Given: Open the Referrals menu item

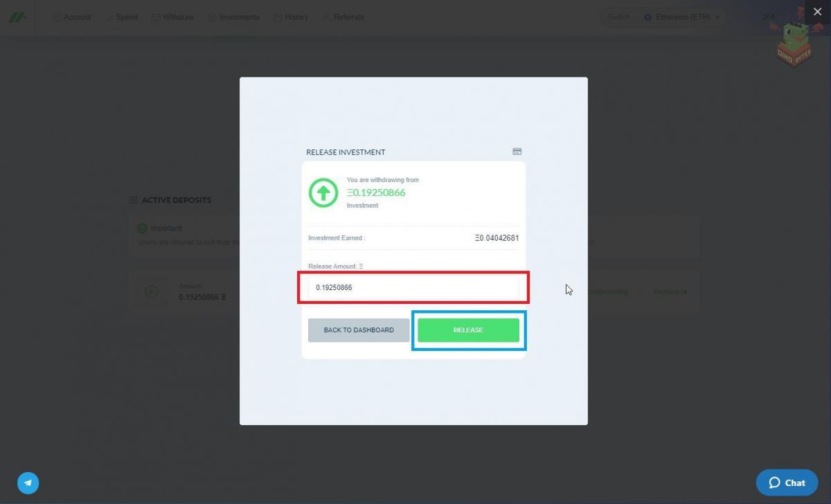Looking at the screenshot, I should tap(343, 17).
